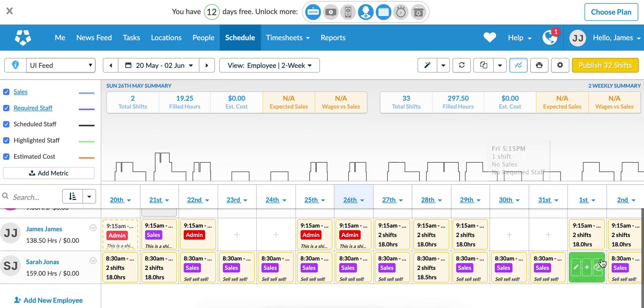Go to next date range arrow

(x=207, y=65)
